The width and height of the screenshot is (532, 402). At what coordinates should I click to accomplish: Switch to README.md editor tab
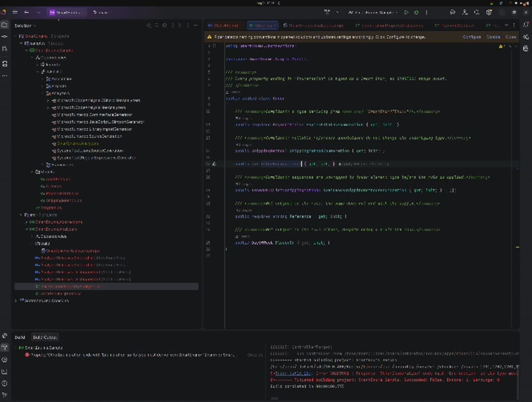pos(224,26)
